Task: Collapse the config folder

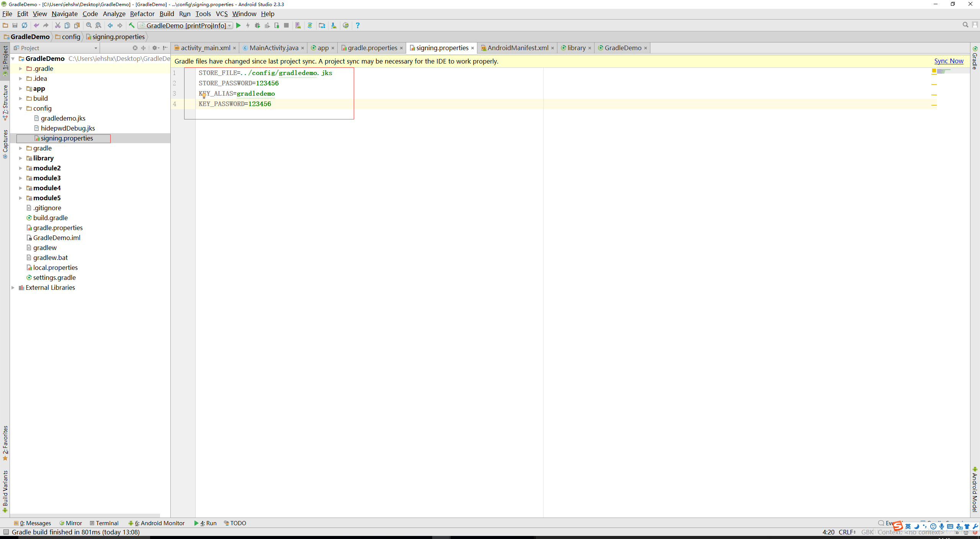Action: pos(21,108)
